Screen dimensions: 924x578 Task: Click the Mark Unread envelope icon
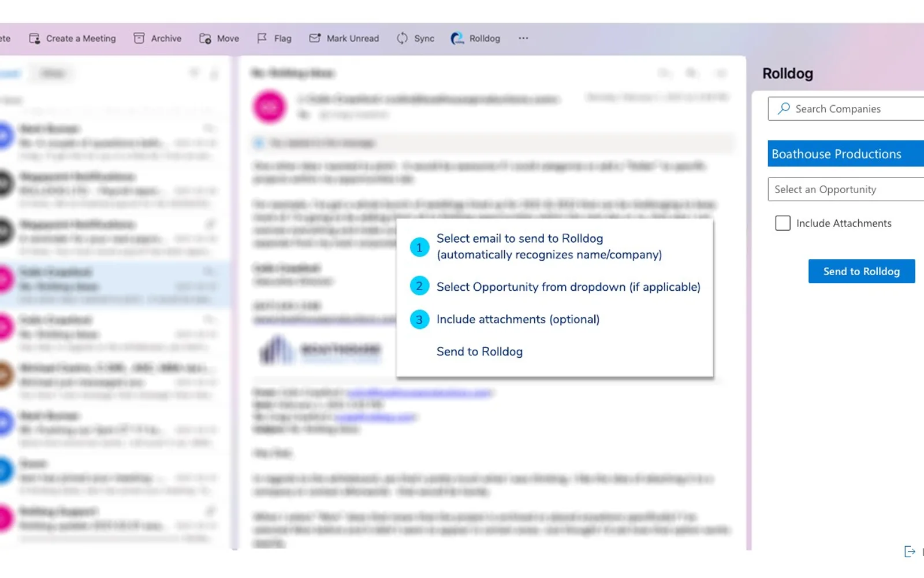(x=315, y=38)
